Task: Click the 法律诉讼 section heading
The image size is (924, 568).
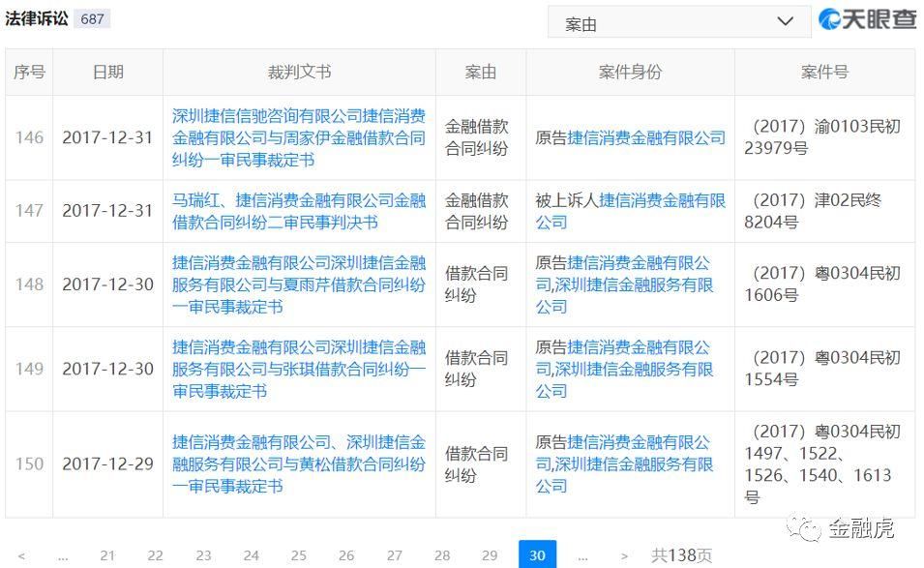Action: 37,18
